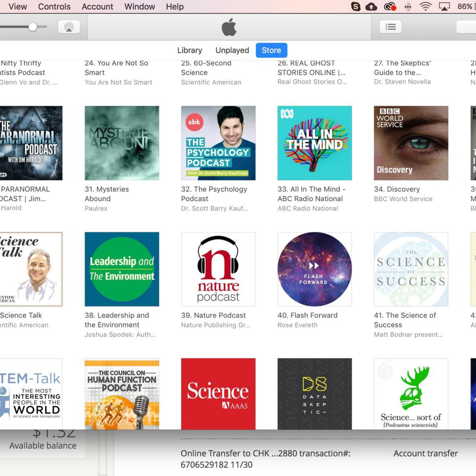This screenshot has width=476, height=476.
Task: Open the STEM-Talk artwork
Action: pyautogui.click(x=31, y=394)
